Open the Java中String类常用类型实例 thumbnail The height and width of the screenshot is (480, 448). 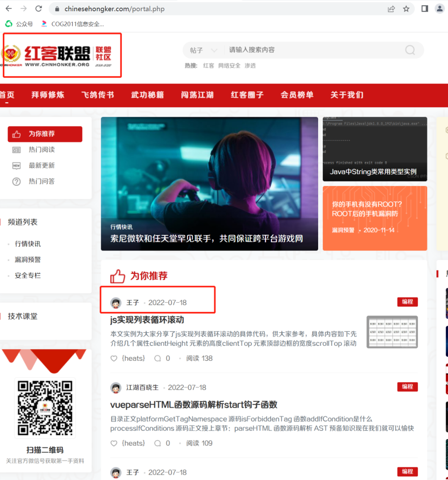375,149
